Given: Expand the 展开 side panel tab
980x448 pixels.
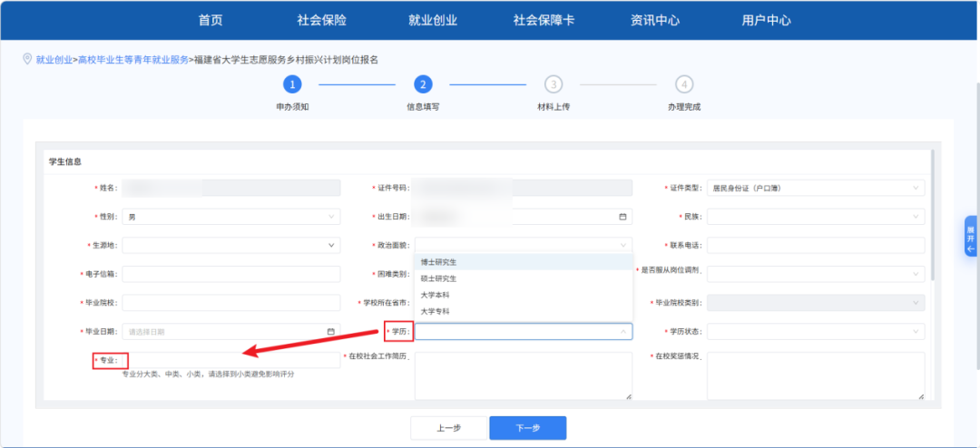Looking at the screenshot, I should [970, 235].
